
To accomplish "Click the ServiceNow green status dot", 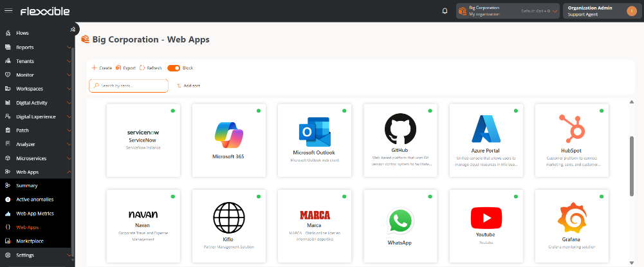I will (173, 111).
